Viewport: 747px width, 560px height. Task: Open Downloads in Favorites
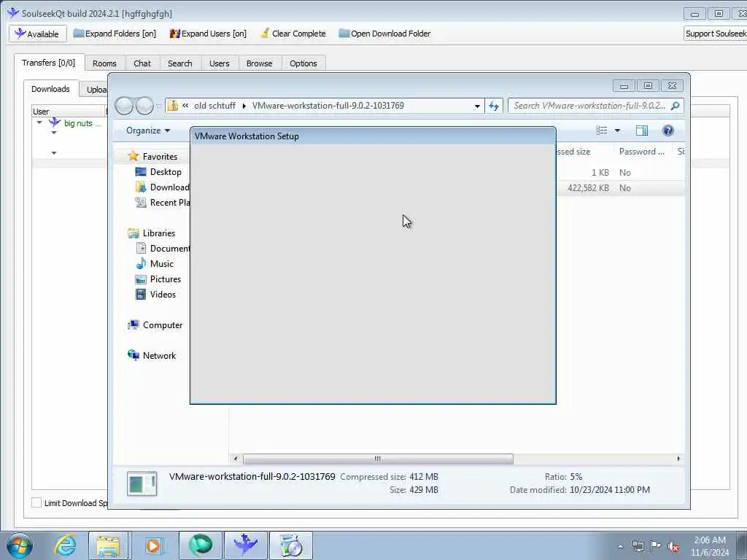[162, 187]
